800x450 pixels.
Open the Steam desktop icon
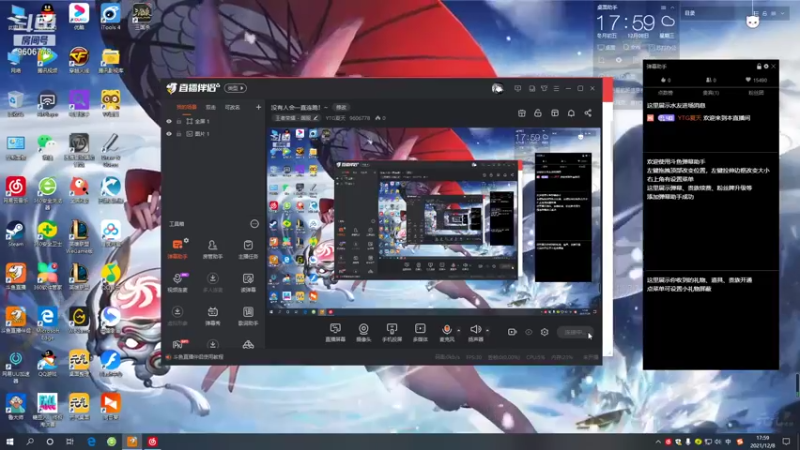15,234
